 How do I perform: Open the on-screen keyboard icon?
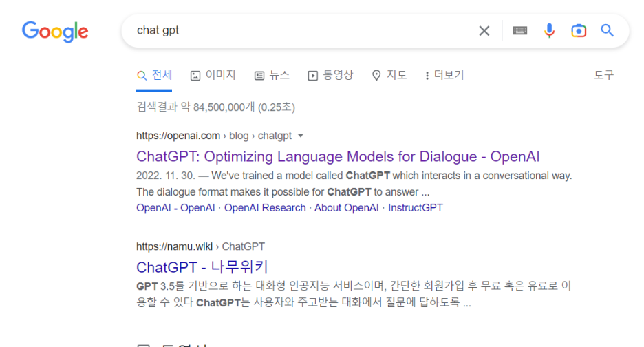click(520, 30)
